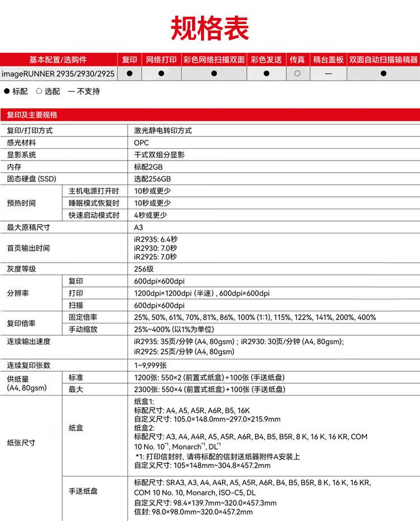
Task: Click the 选配256GB value
Action: click(152, 179)
